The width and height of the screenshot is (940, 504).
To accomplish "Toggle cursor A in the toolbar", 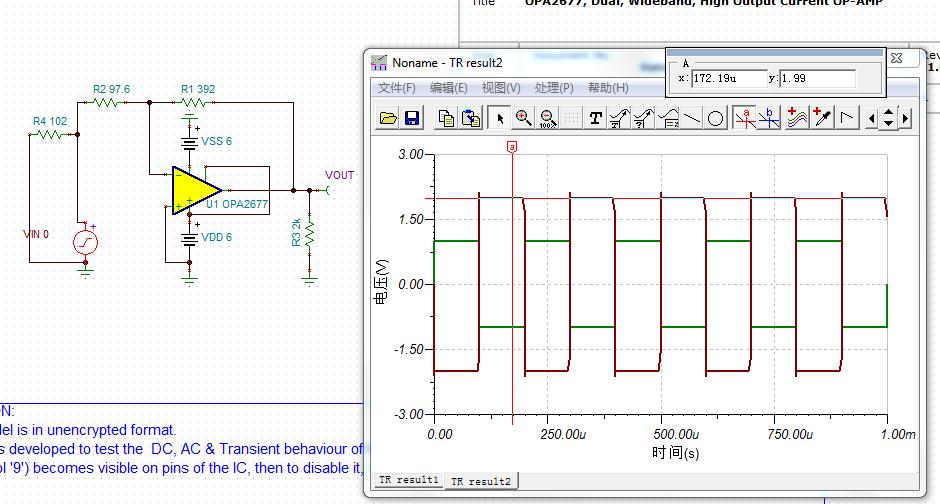I will (745, 118).
